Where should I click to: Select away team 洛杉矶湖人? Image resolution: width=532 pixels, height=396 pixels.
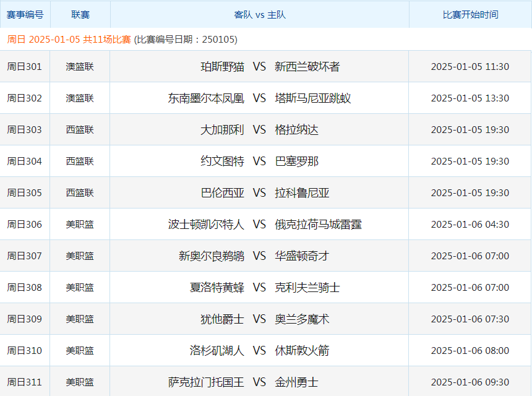(217, 351)
